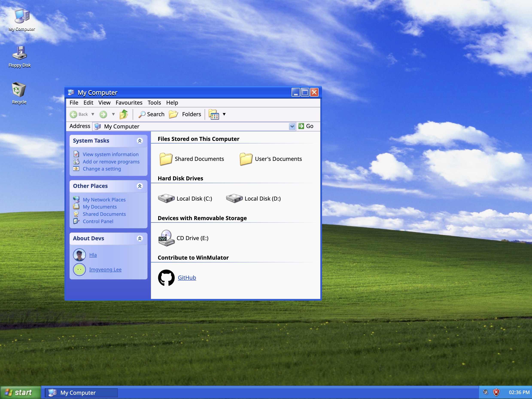Click the Add or remove programs icon
The height and width of the screenshot is (399, 532).
tap(76, 161)
